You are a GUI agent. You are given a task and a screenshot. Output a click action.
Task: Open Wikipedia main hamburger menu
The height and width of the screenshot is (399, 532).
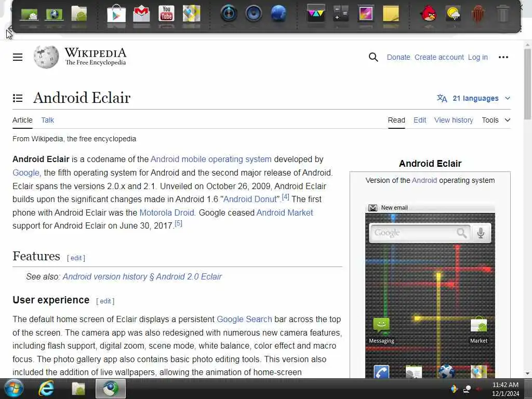tap(18, 57)
